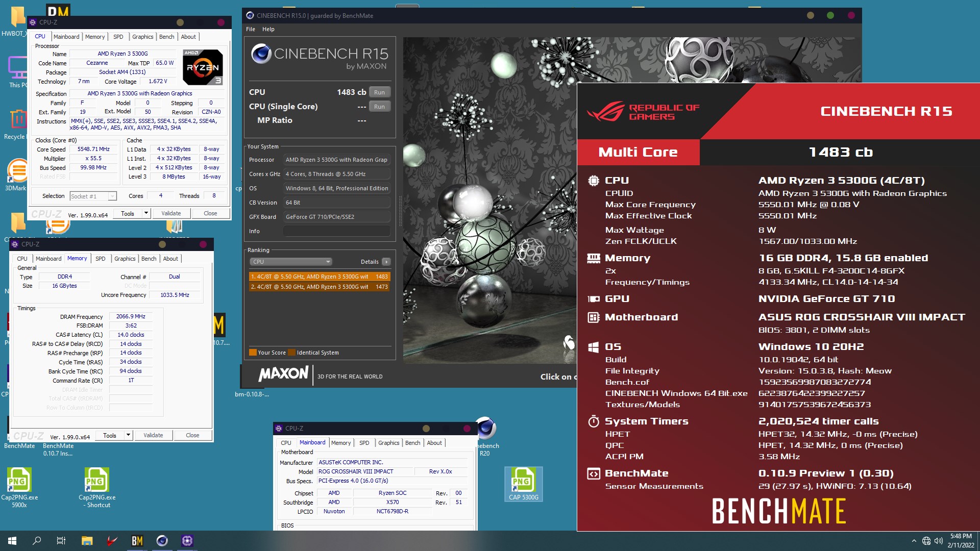The image size is (980, 551).
Task: Open Socket #1 selection dropdown
Action: [93, 196]
